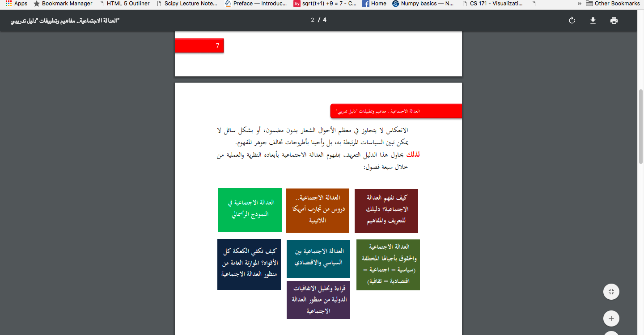Open the CS 171 - Visualization bookmark
The width and height of the screenshot is (644, 335).
pyautogui.click(x=492, y=4)
